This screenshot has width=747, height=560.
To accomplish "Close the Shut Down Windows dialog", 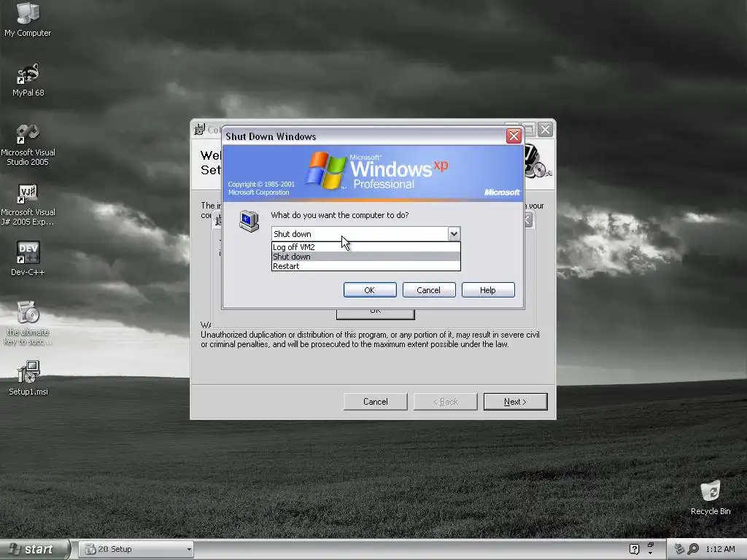I will click(514, 136).
